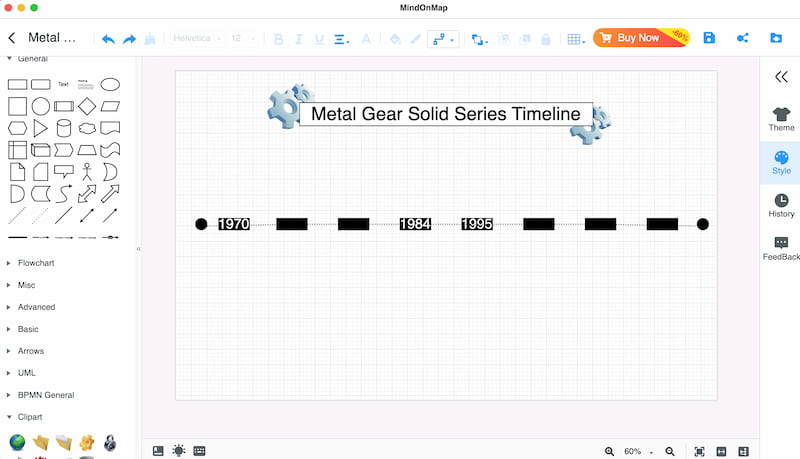The image size is (800, 459).
Task: Redo the last action
Action: [130, 39]
